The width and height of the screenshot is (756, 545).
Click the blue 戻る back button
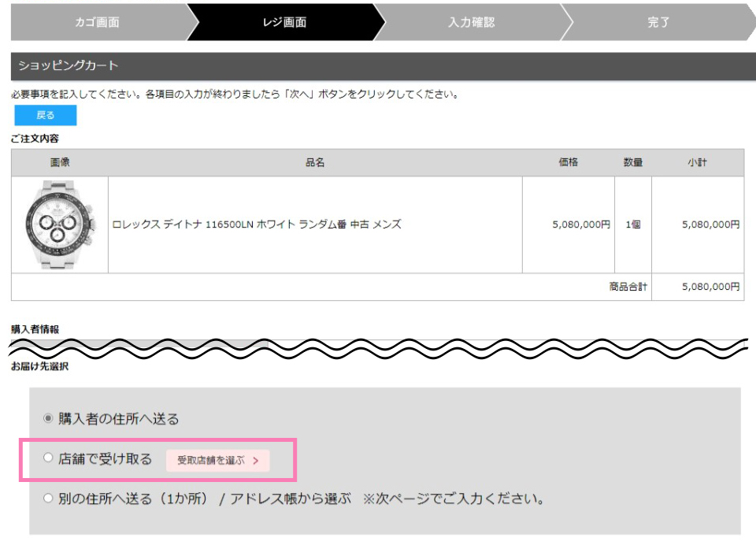click(46, 115)
